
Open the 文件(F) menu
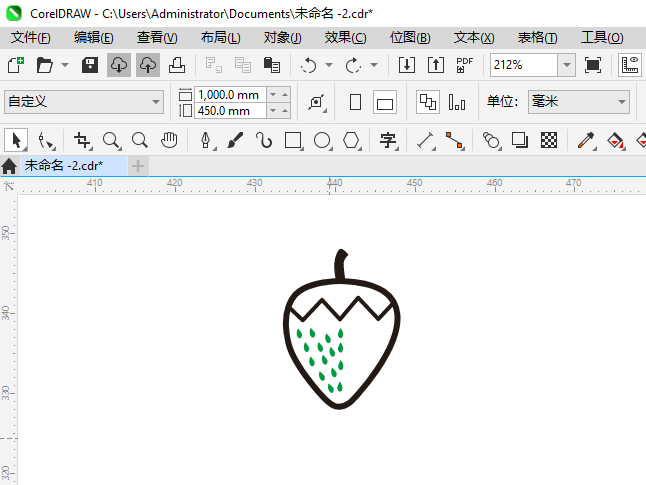point(30,38)
